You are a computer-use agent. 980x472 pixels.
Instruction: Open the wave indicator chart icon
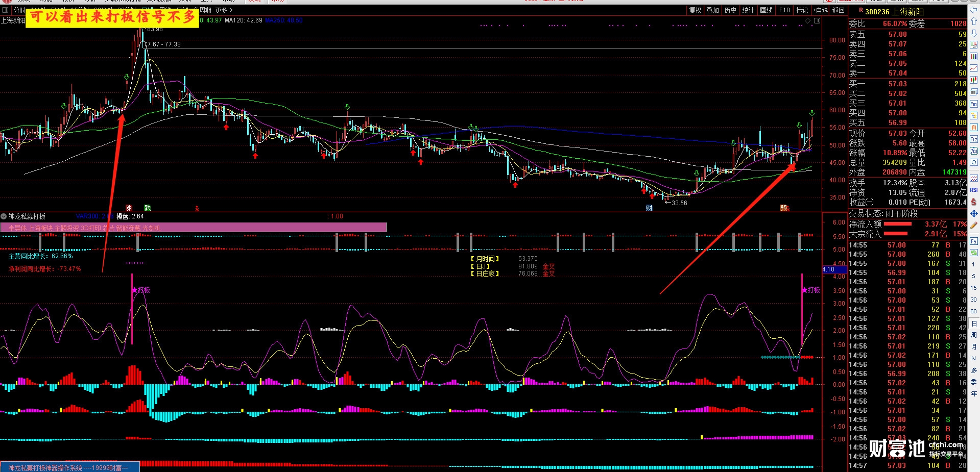pyautogui.click(x=974, y=178)
